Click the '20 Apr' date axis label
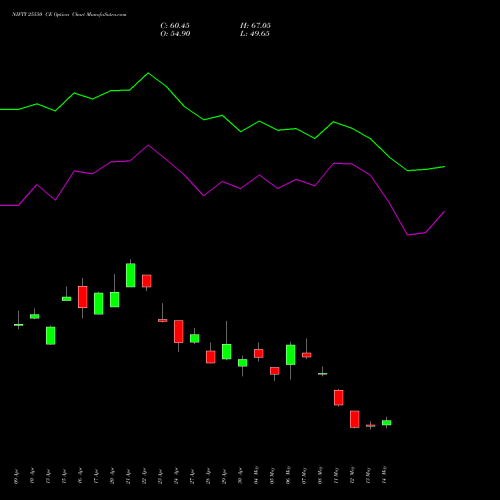The width and height of the screenshot is (500, 500). (x=112, y=477)
